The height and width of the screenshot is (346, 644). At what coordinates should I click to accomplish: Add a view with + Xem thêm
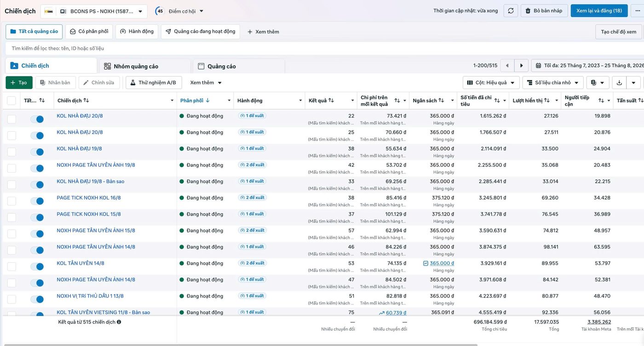(x=263, y=32)
